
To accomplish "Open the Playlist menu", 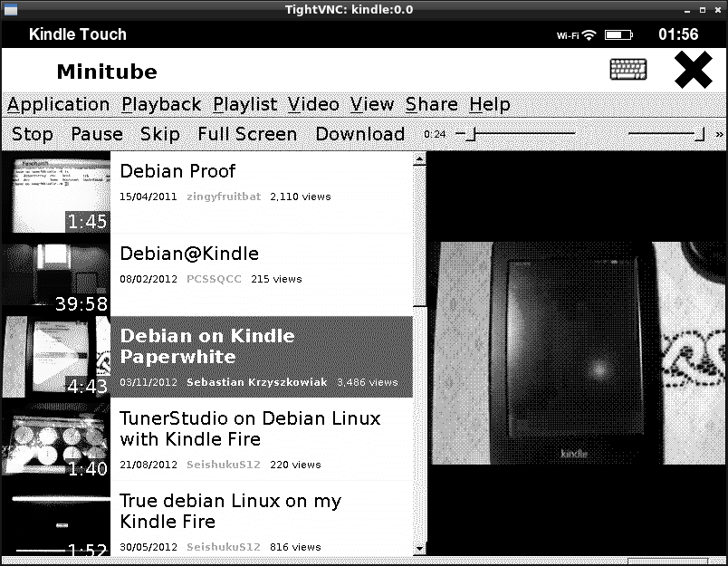I will [245, 104].
